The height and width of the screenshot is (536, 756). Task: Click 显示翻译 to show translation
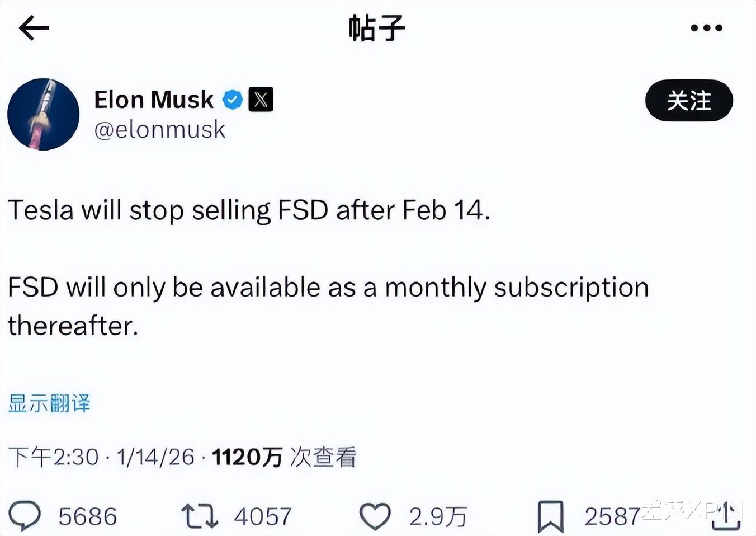click(x=49, y=403)
